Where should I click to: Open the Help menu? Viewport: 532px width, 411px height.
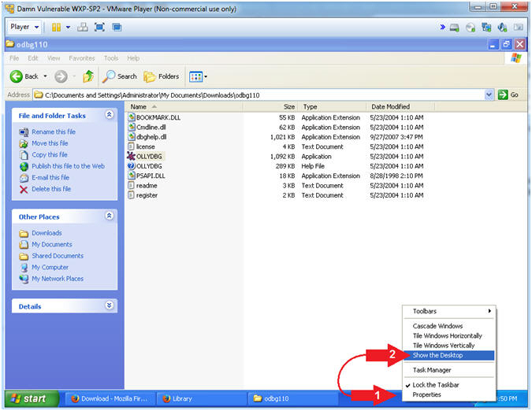[133, 58]
